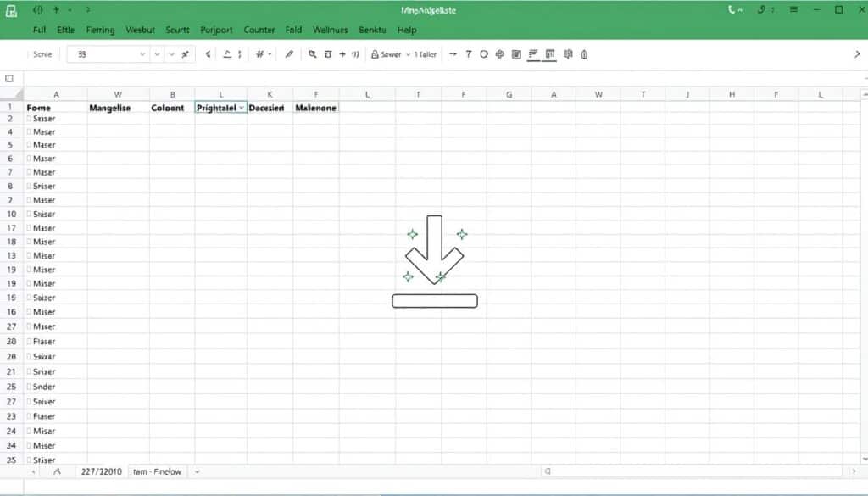Click the underlined triangle toolbar icon
Viewport: 868px width, 496px height.
(227, 54)
